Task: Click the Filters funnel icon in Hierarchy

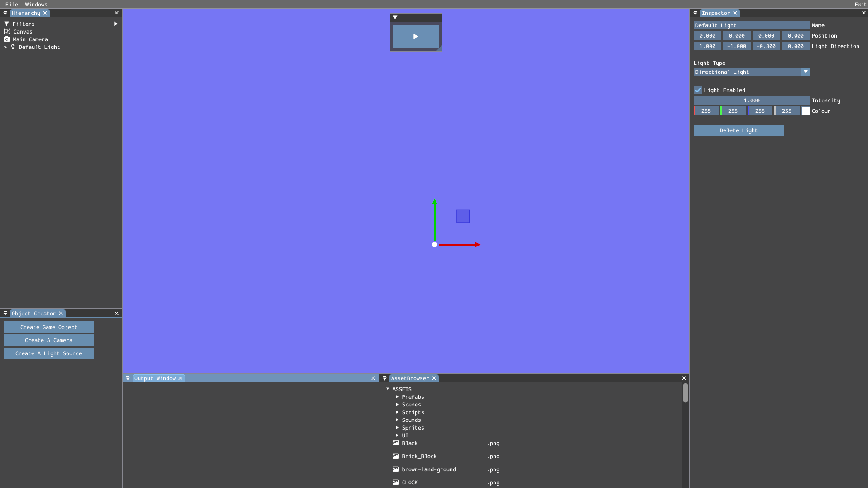Action: point(6,24)
